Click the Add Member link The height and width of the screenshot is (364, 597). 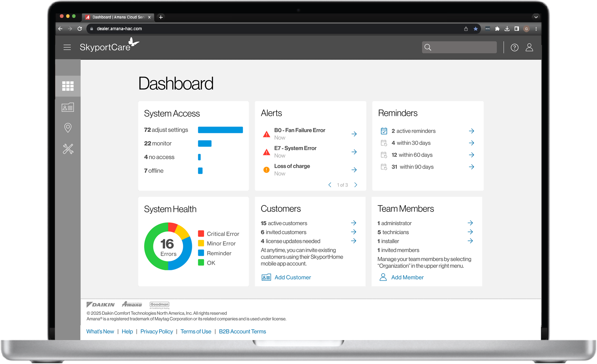[407, 277]
